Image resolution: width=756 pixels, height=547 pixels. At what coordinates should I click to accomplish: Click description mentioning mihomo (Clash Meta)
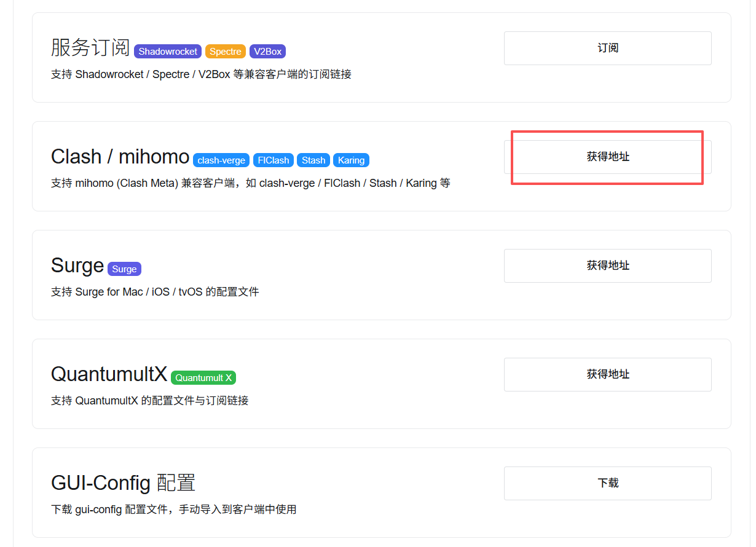(x=250, y=183)
